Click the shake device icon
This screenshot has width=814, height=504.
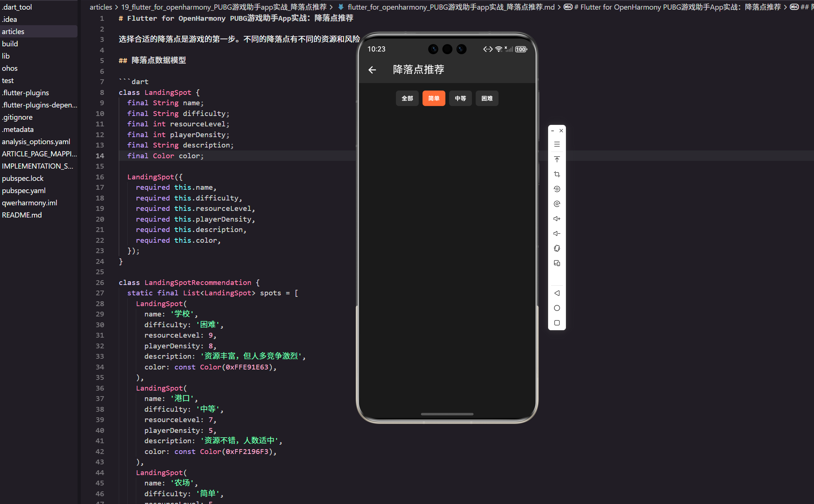pyautogui.click(x=557, y=248)
